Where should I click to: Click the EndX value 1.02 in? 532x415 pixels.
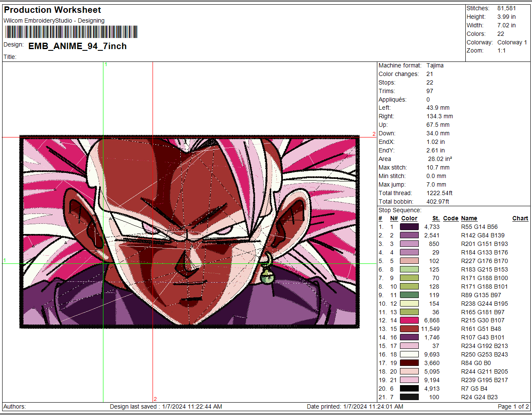click(x=435, y=142)
